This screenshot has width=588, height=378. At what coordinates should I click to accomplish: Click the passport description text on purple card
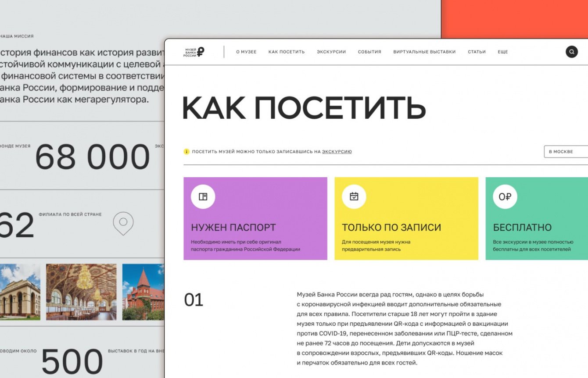pos(246,246)
